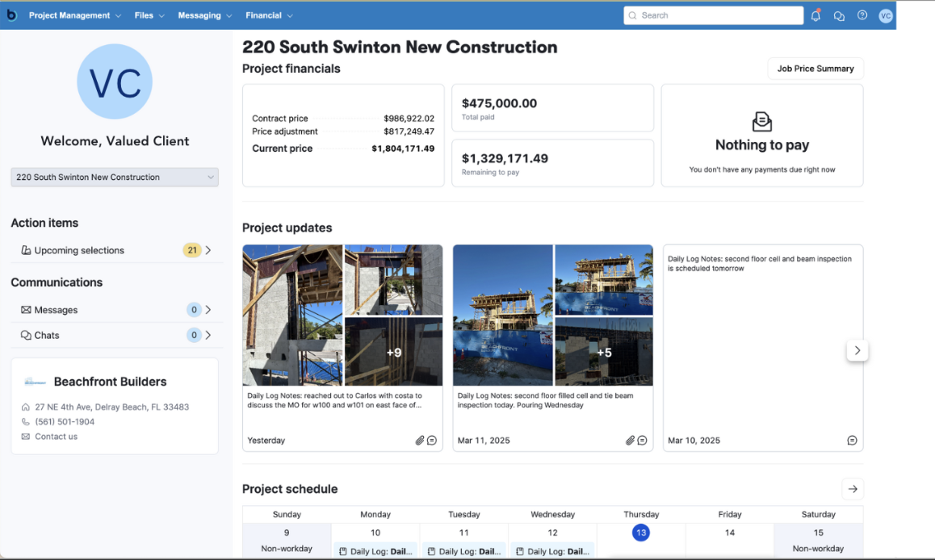Open large photo in Mar 11 update
Viewport: 935px width, 560px height.
(x=503, y=316)
